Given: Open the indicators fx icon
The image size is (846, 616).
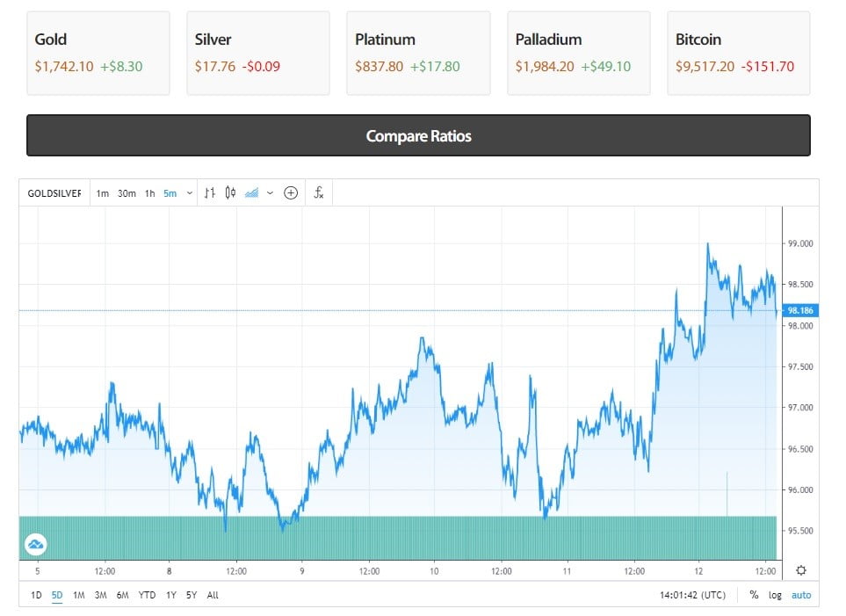Looking at the screenshot, I should tap(319, 193).
